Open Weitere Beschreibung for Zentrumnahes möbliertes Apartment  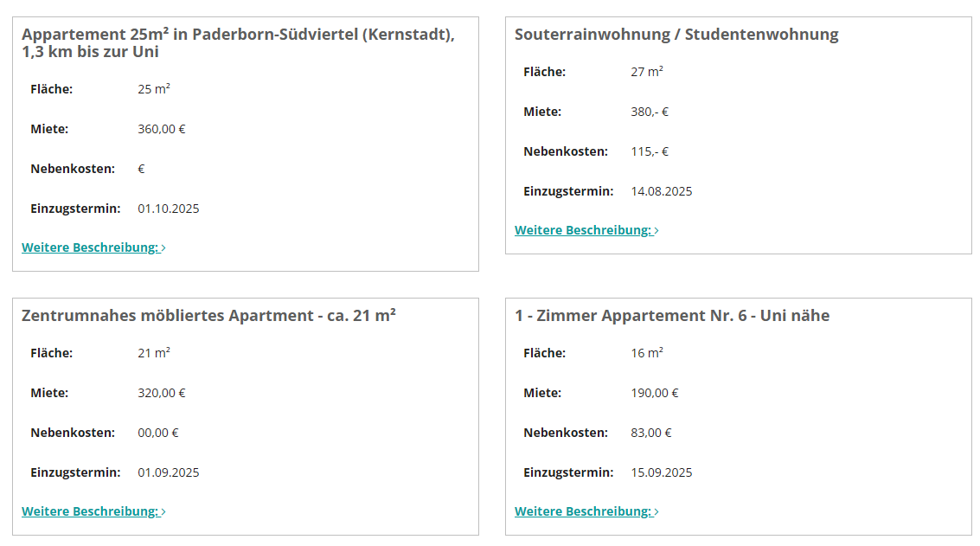coord(90,511)
